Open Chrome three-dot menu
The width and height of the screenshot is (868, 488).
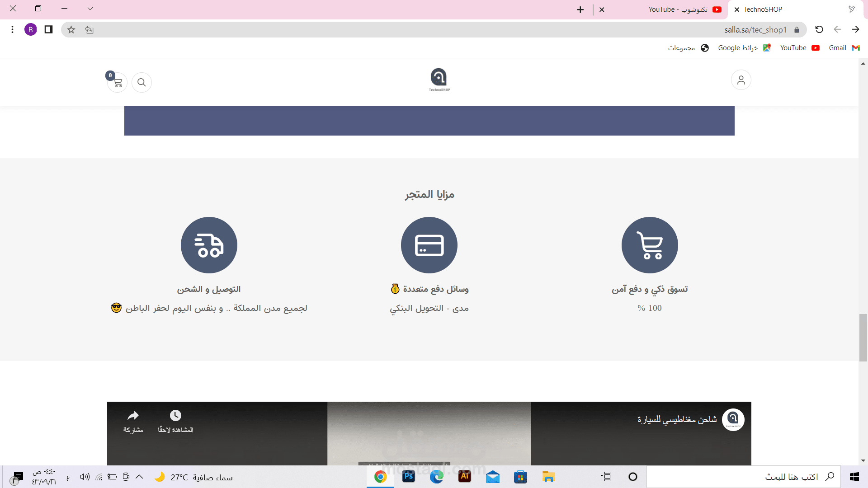[12, 30]
